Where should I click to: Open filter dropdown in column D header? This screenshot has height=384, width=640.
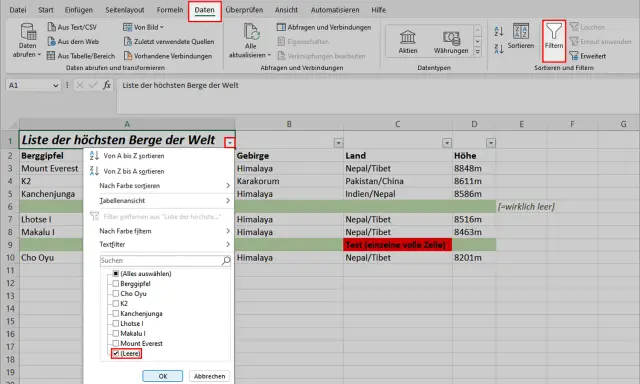(x=491, y=142)
